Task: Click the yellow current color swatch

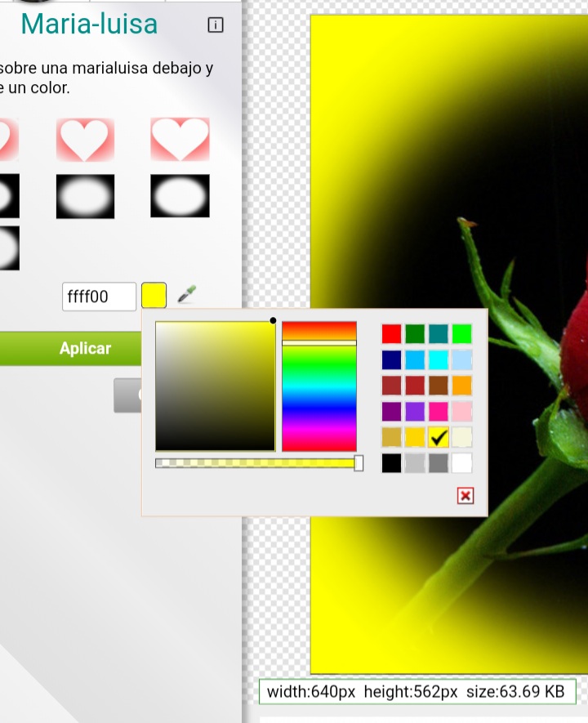Action: (154, 295)
